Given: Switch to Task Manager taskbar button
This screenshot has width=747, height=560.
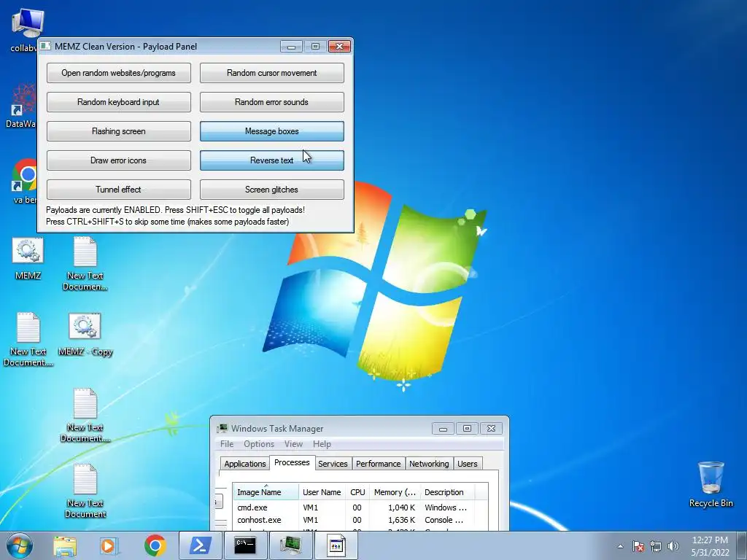Looking at the screenshot, I should tap(290, 545).
